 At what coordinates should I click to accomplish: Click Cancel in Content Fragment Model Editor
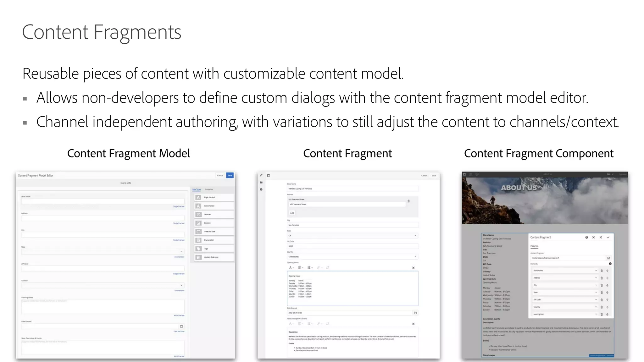(220, 175)
